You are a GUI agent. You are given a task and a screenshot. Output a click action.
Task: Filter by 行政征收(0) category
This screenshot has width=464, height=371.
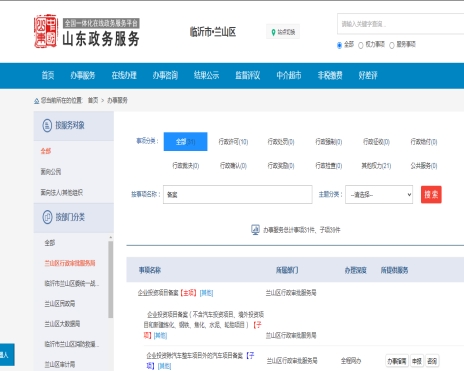pyautogui.click(x=376, y=142)
